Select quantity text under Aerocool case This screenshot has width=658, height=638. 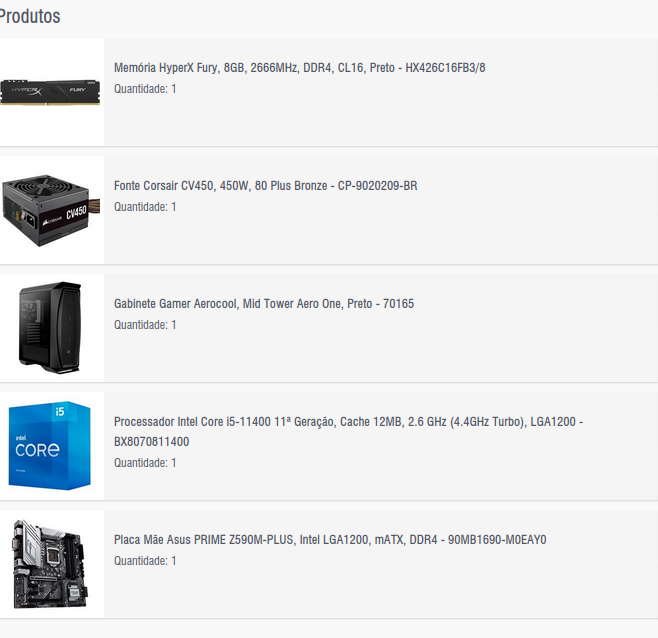click(x=145, y=325)
